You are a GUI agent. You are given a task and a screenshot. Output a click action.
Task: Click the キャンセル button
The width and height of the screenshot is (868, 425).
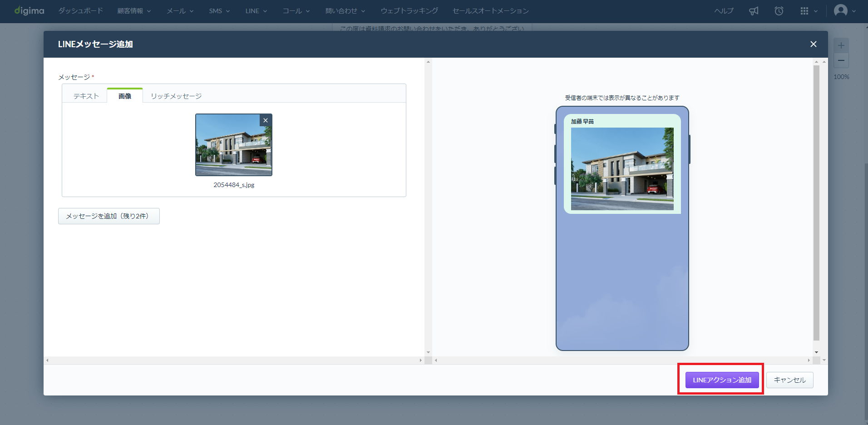[790, 380]
